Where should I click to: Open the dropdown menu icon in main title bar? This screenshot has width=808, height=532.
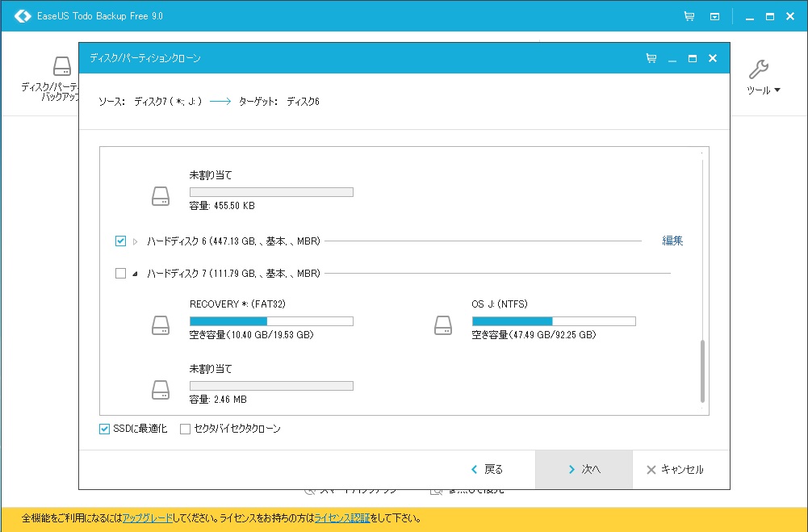pyautogui.click(x=714, y=16)
